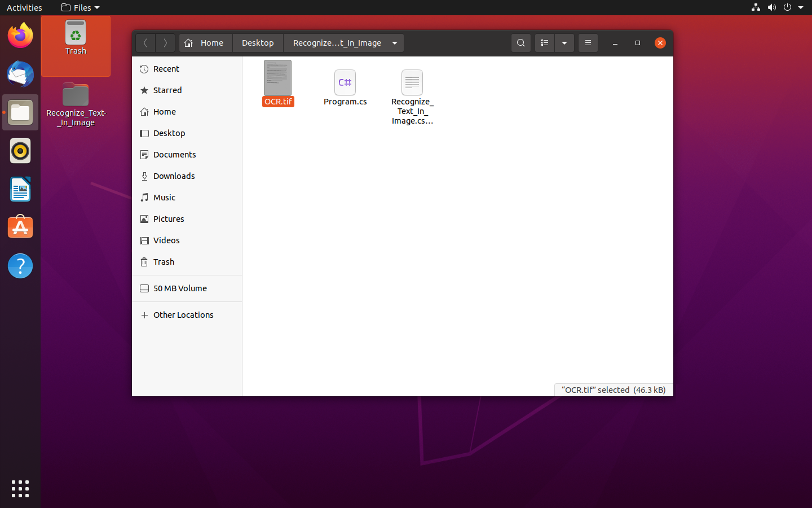
Task: Click Activities in the top bar
Action: pos(24,7)
